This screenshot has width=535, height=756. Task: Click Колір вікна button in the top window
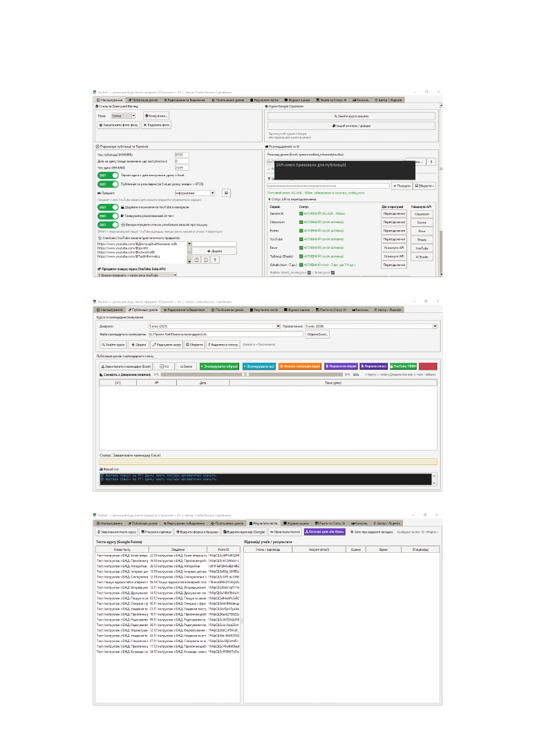click(156, 115)
